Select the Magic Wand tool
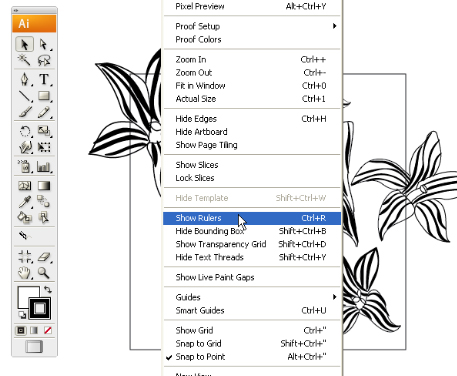 click(x=25, y=60)
